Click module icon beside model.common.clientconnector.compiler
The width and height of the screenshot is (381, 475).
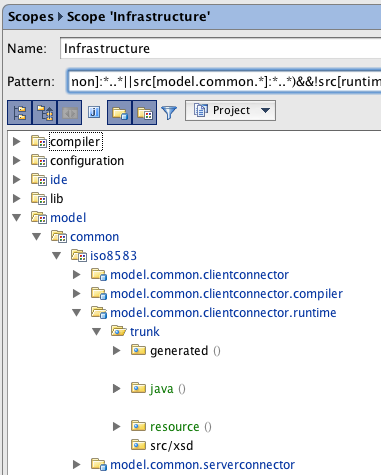point(99,294)
